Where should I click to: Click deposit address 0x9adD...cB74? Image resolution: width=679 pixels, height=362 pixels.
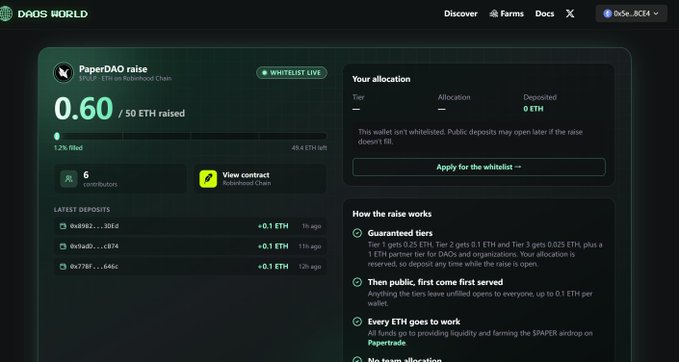94,246
